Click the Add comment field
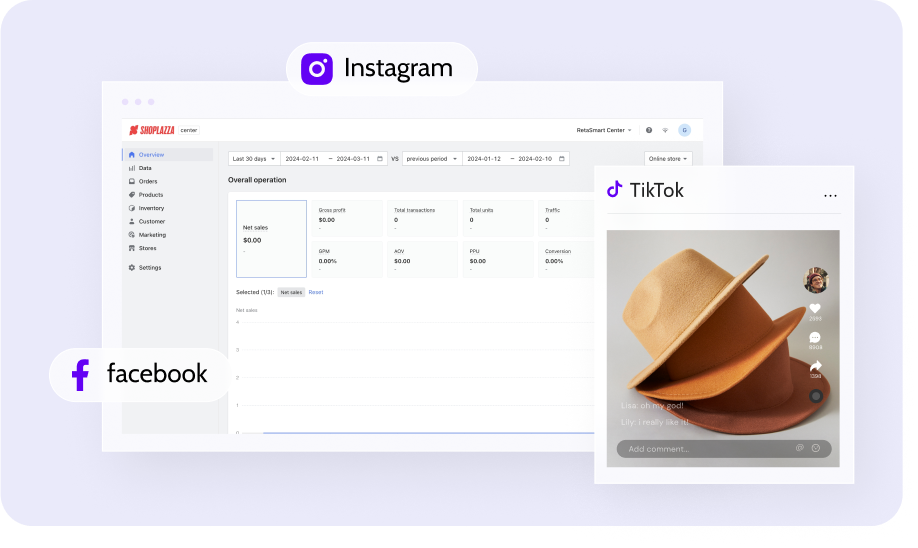918x548 pixels. (x=724, y=448)
